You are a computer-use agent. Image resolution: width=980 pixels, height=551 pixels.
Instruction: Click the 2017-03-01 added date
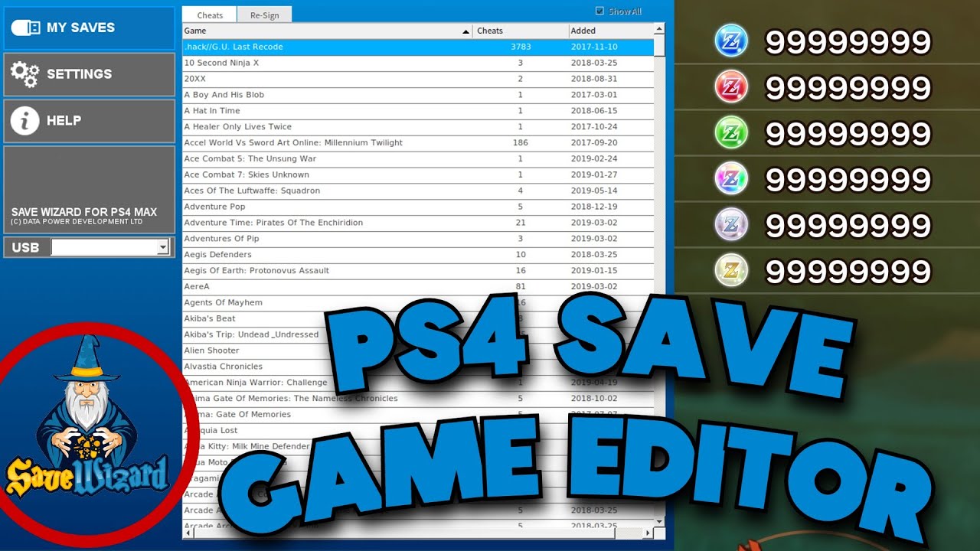coord(594,95)
